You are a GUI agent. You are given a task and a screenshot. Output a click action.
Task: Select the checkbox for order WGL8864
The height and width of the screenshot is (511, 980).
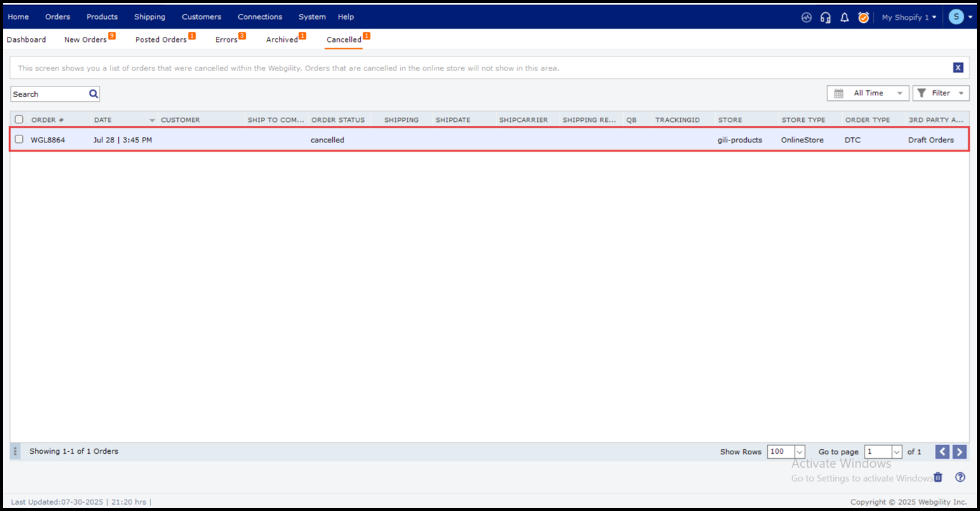[x=19, y=139]
